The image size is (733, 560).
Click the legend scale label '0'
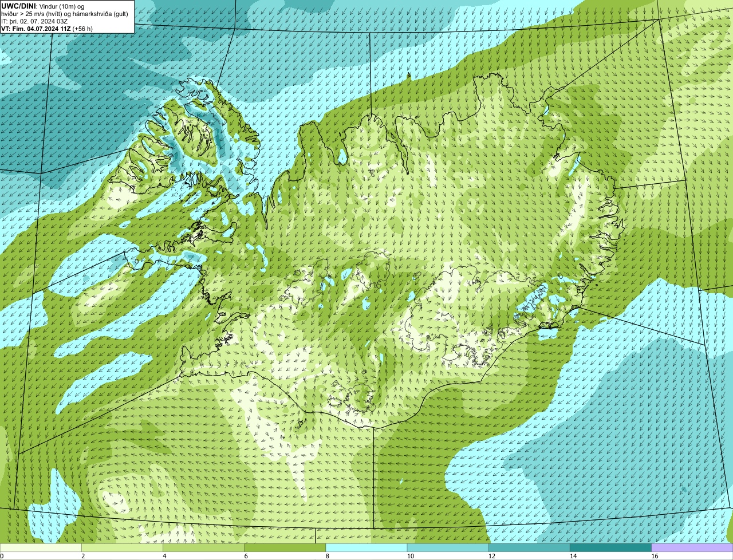pyautogui.click(x=2, y=556)
